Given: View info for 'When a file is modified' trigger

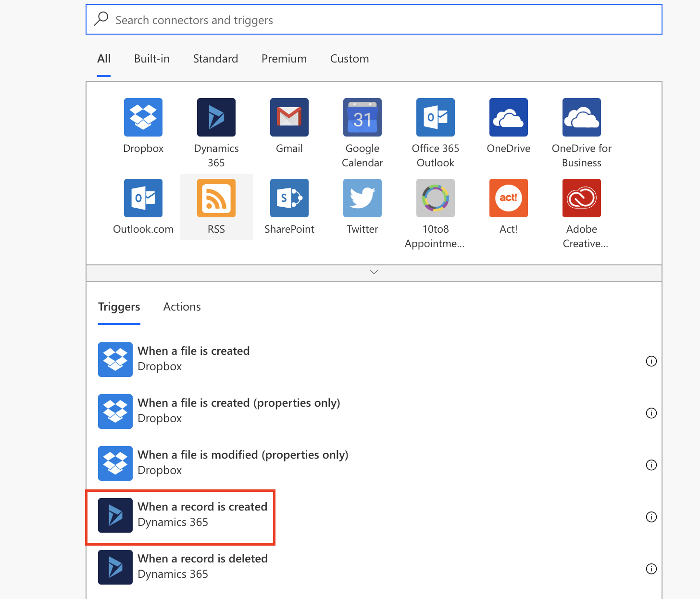Looking at the screenshot, I should 651,465.
